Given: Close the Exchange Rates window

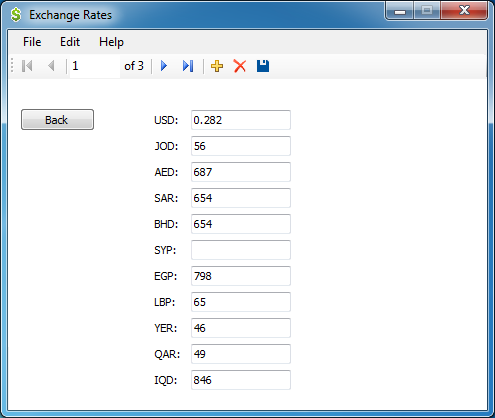Looking at the screenshot, I should click(x=464, y=11).
